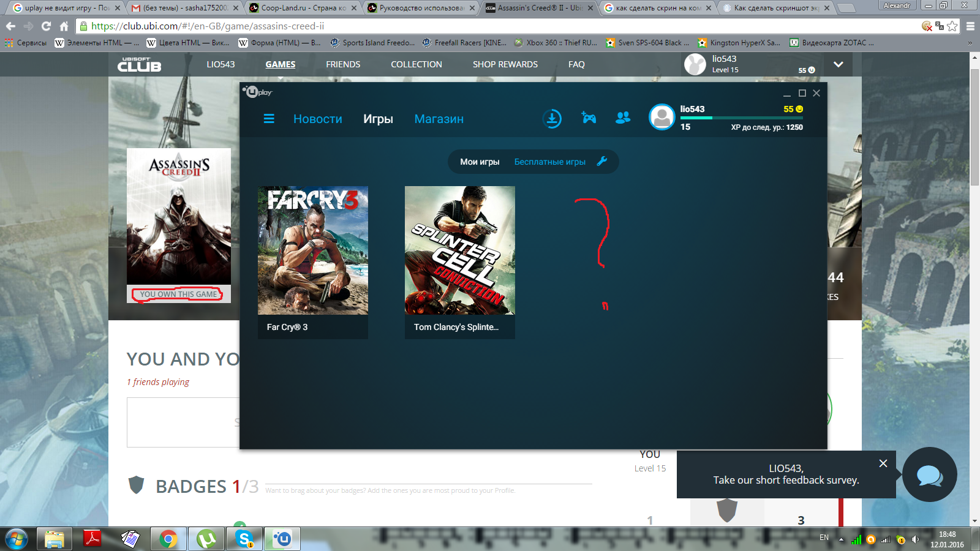Click Take our short feedback survey
This screenshot has width=980, height=551.
tap(786, 480)
